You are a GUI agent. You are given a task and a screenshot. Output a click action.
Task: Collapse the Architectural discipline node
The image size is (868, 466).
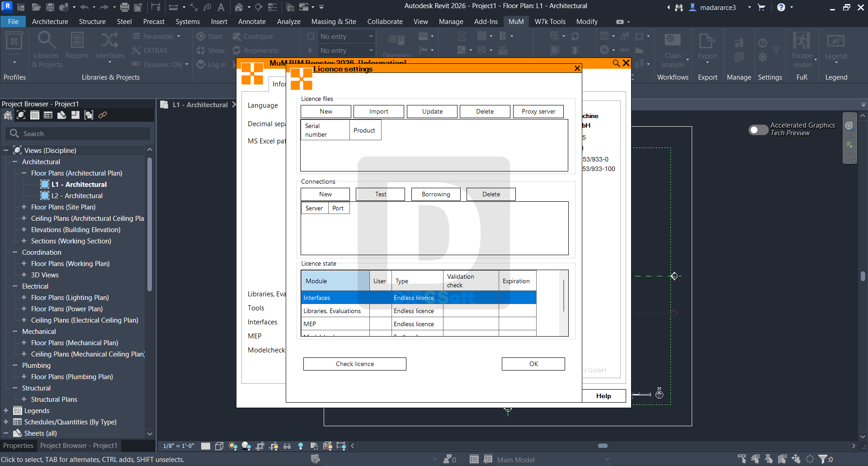[x=15, y=162]
